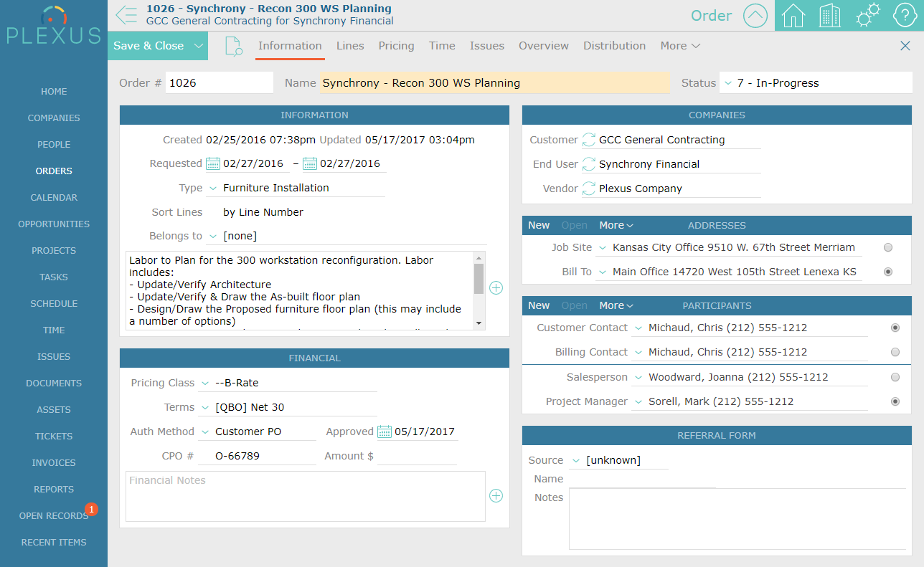Close the order with the X icon

(905, 46)
